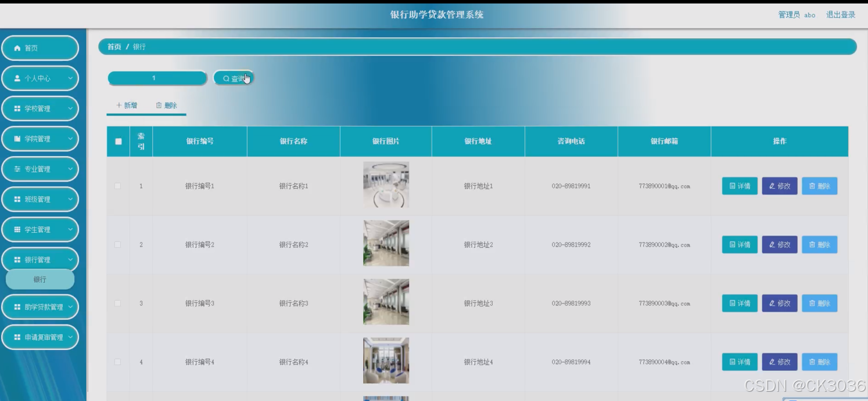The width and height of the screenshot is (868, 401).
Task: Click the cell 银行名称4
Action: [293, 362]
